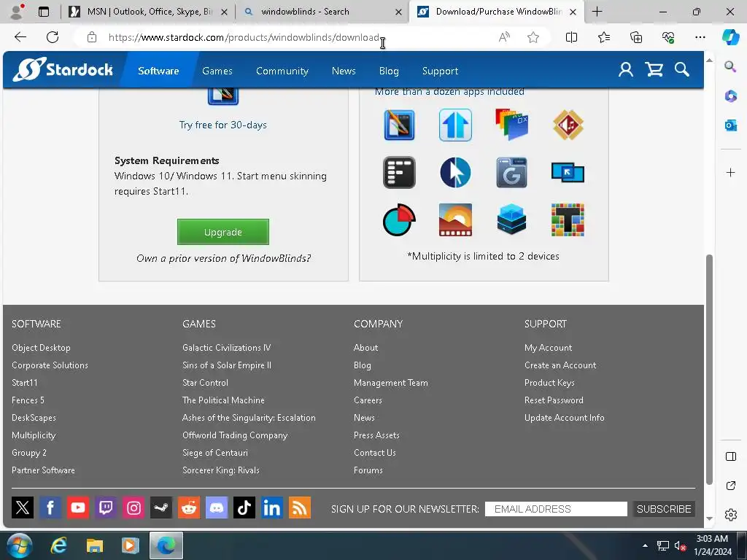Open sidebar customize plus button
Image resolution: width=747 pixels, height=560 pixels.
tap(730, 172)
